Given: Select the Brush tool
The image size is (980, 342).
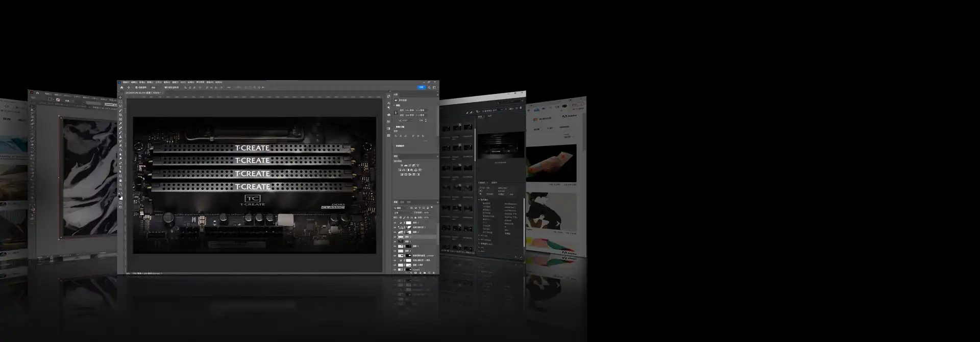Looking at the screenshot, I should 120,133.
